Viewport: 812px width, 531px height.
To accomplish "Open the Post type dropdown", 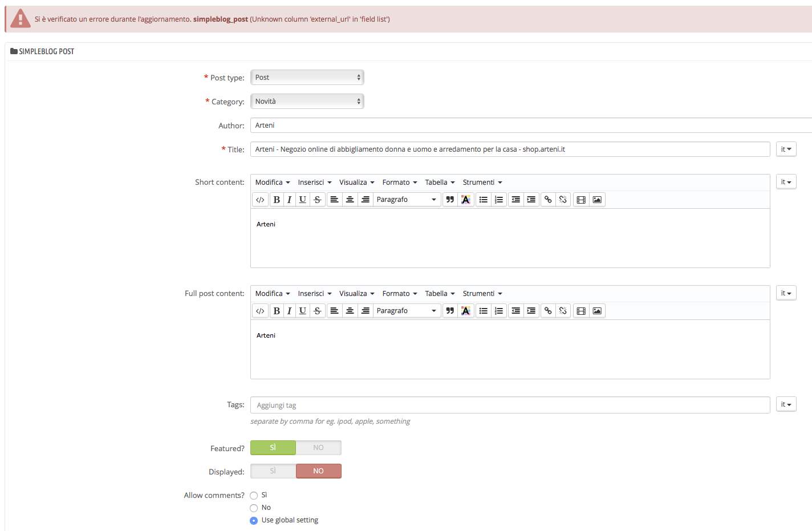I will point(307,78).
